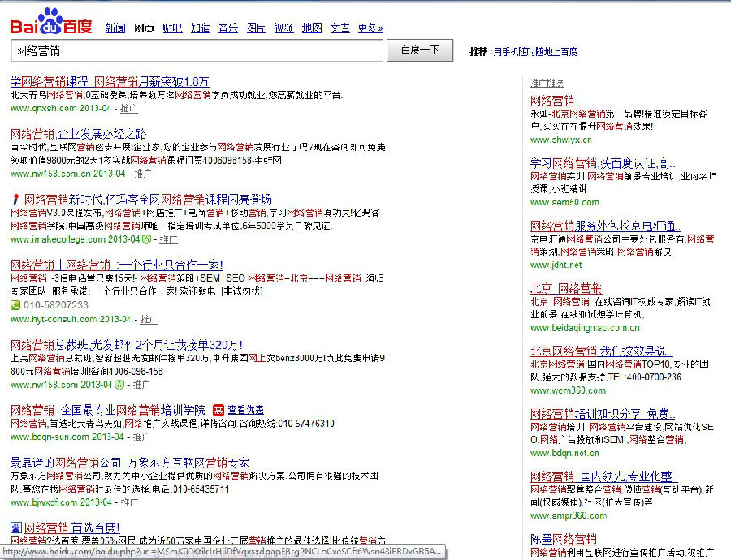Click red 惠 icon next to 查看优惠
This screenshot has height=560, width=731.
pyautogui.click(x=218, y=410)
